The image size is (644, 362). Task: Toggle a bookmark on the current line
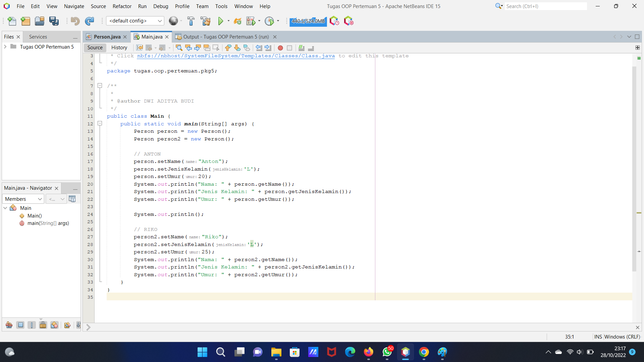point(247,48)
